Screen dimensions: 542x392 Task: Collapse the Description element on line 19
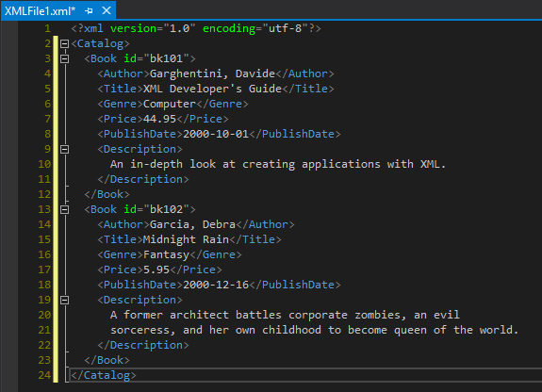64,300
